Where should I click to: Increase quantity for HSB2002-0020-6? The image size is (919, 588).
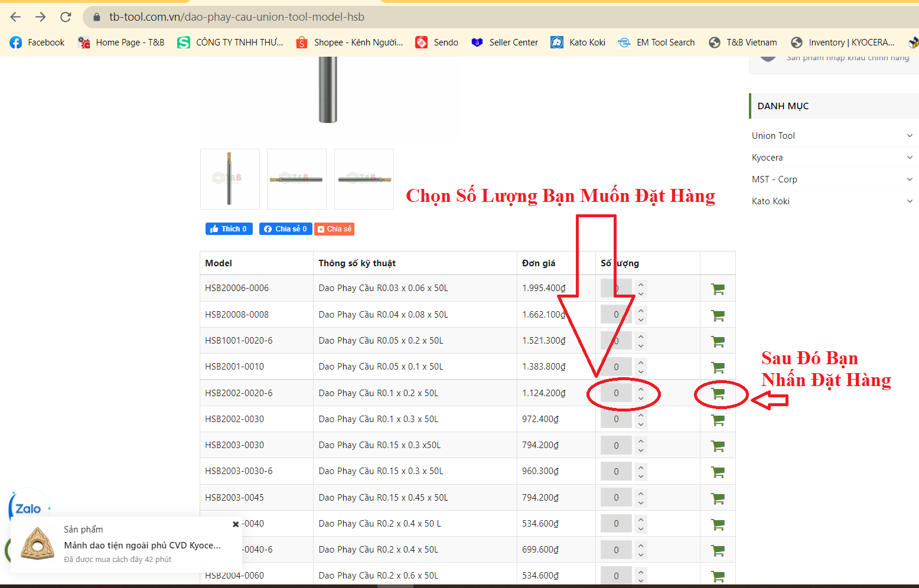pyautogui.click(x=641, y=389)
